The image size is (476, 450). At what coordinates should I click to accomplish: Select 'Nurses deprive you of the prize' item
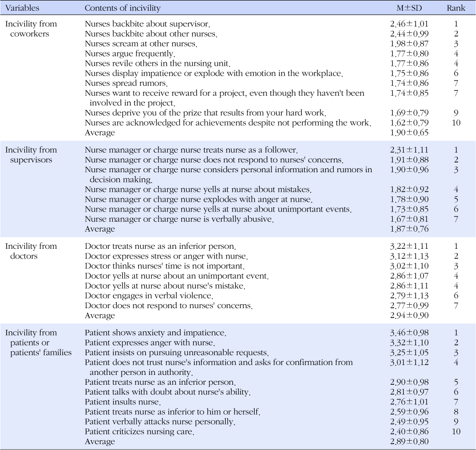[x=206, y=113]
